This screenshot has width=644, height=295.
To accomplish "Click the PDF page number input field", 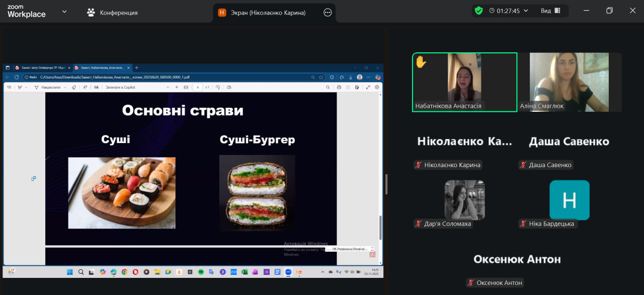I will coord(198,87).
